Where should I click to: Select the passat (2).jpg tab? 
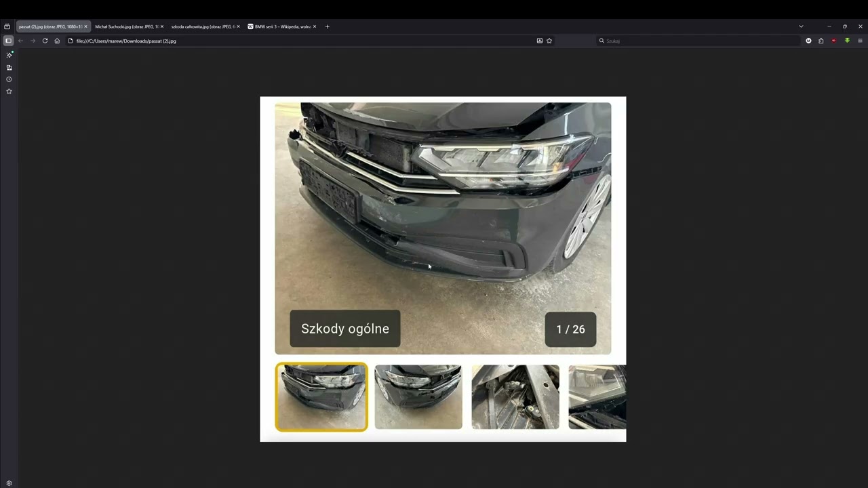pos(53,26)
